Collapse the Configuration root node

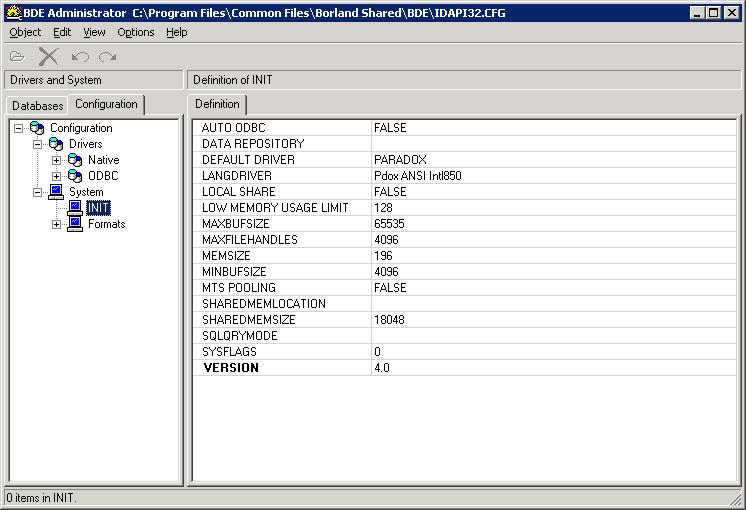pyautogui.click(x=18, y=128)
